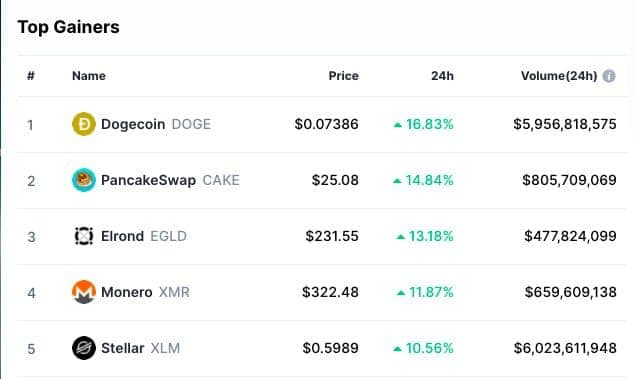Open the Stellar name link

(x=122, y=349)
